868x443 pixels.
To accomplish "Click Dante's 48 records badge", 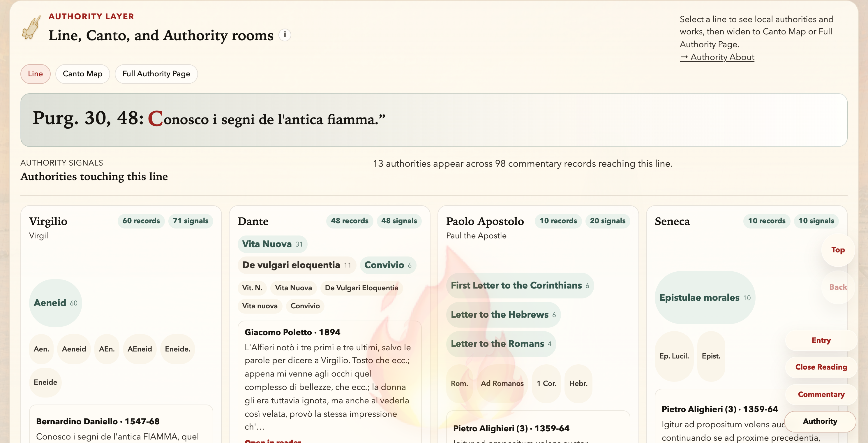I will (x=350, y=221).
